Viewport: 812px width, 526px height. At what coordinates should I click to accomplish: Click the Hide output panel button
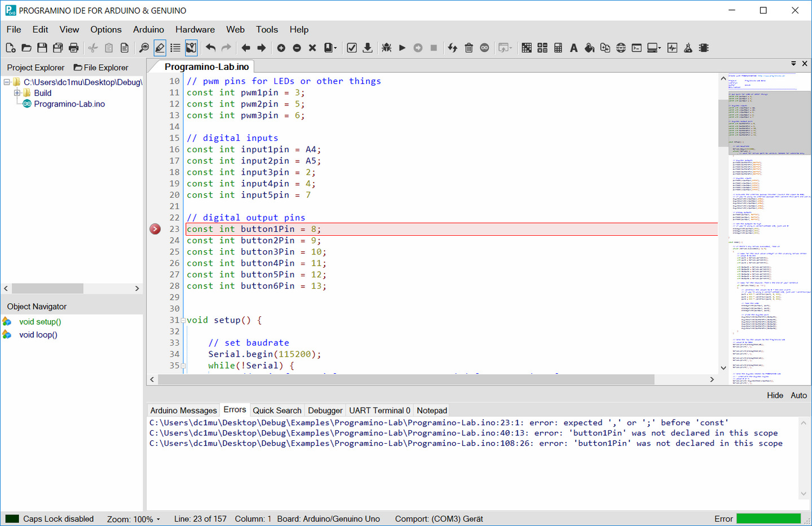click(x=775, y=395)
